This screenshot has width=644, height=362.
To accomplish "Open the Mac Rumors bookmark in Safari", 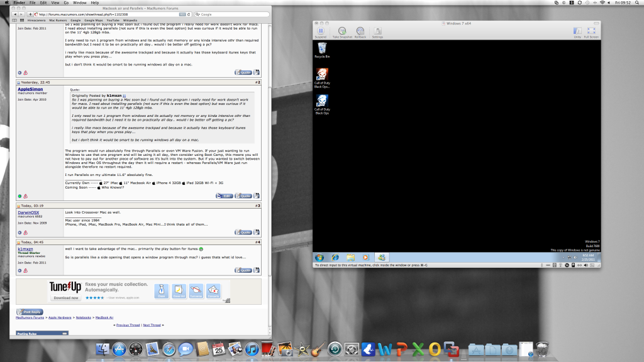I will pos(58,20).
